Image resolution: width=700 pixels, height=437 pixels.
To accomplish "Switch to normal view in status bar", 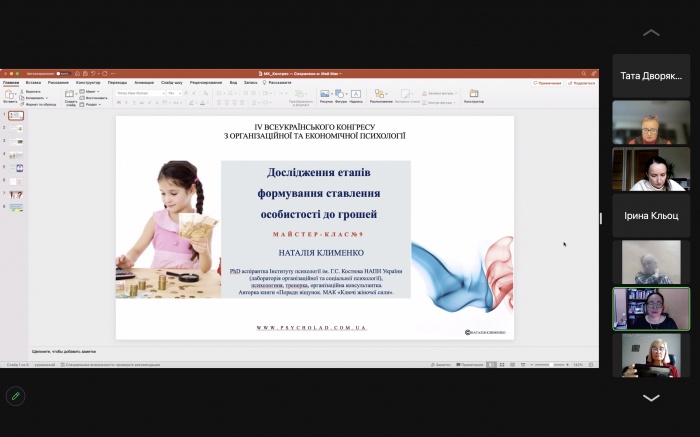I will (493, 364).
